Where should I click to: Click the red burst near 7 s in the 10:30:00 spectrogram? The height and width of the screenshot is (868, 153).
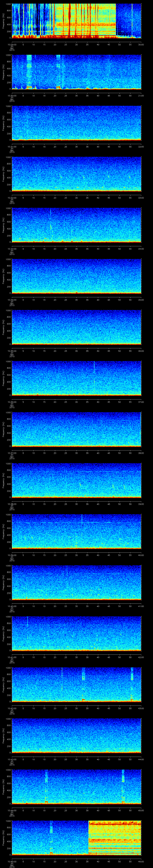29,87
